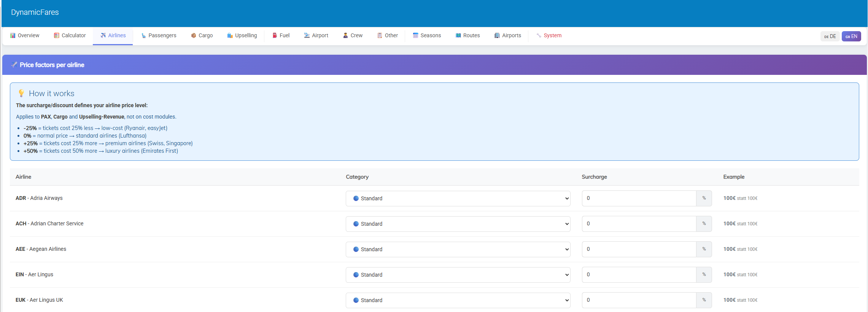Click the Fuel pump icon
Viewport: 868px width, 312px height.
(275, 35)
